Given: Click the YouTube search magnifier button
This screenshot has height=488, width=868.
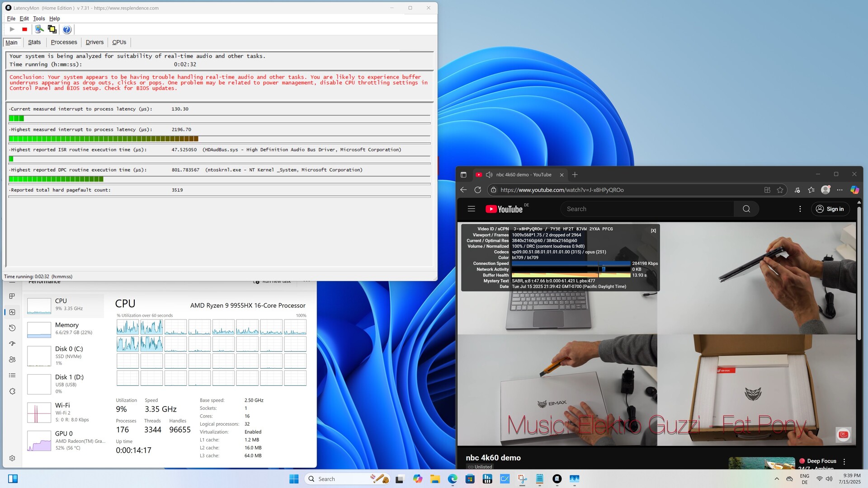Looking at the screenshot, I should [x=746, y=209].
